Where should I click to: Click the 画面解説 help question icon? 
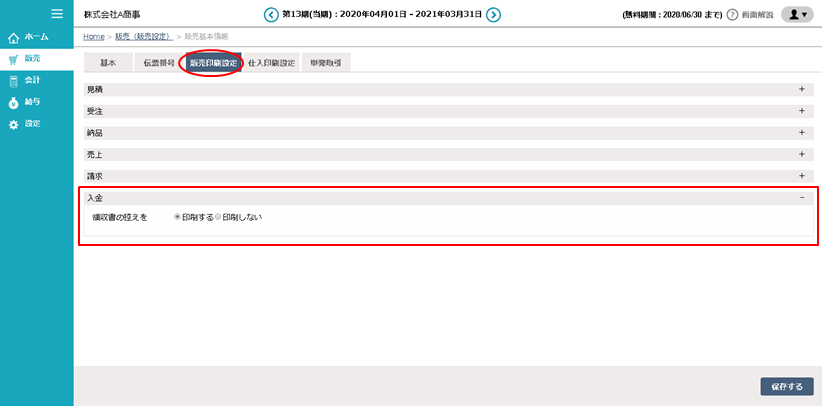tap(732, 15)
